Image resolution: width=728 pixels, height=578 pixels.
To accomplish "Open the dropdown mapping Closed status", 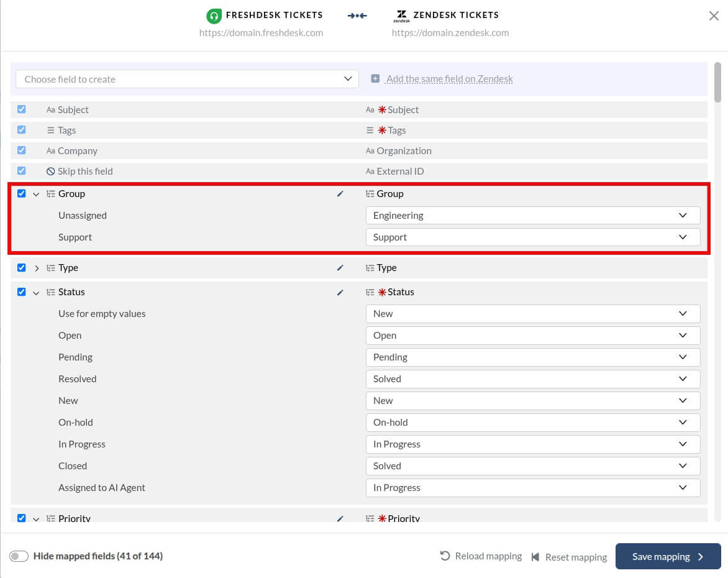I will 533,466.
